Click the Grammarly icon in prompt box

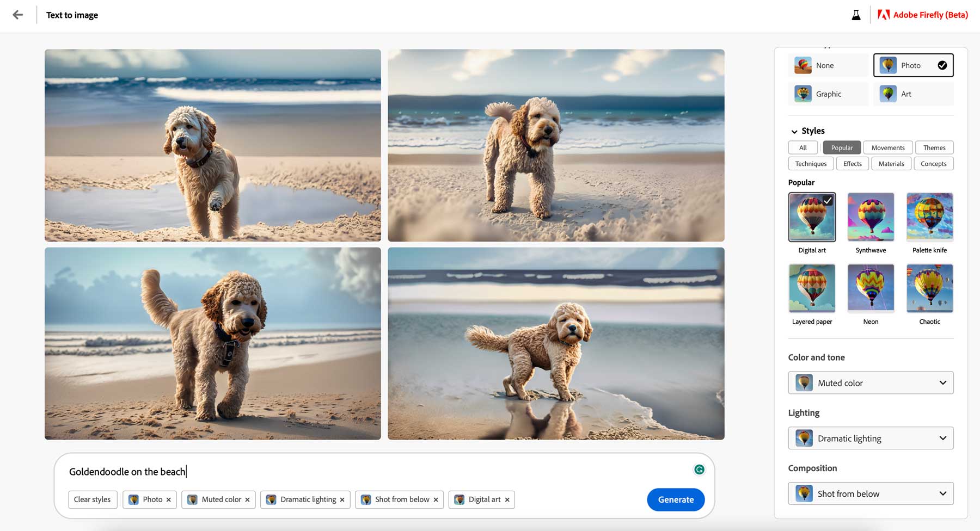click(x=699, y=470)
